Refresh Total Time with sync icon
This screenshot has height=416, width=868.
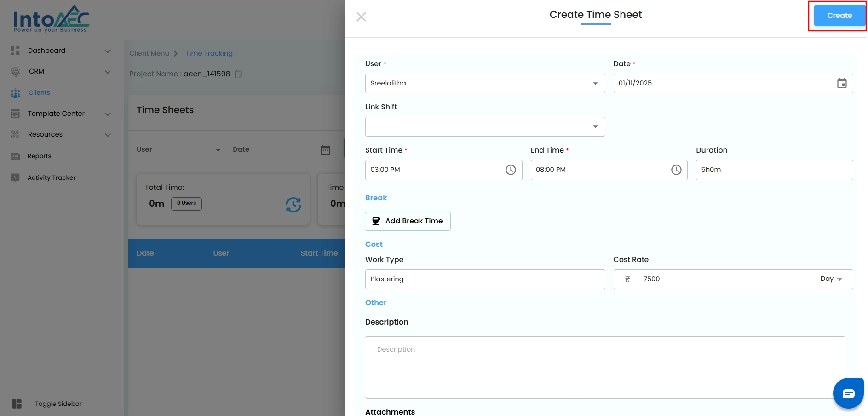[293, 205]
